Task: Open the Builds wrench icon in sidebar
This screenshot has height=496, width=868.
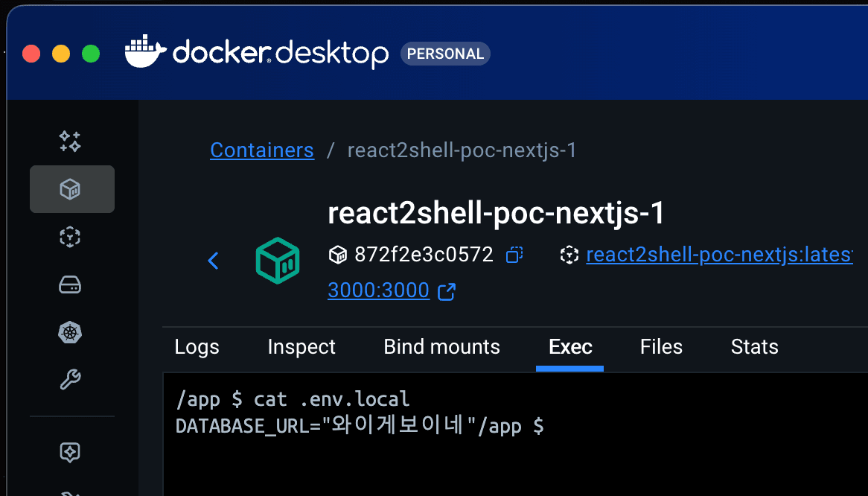Action: [70, 381]
